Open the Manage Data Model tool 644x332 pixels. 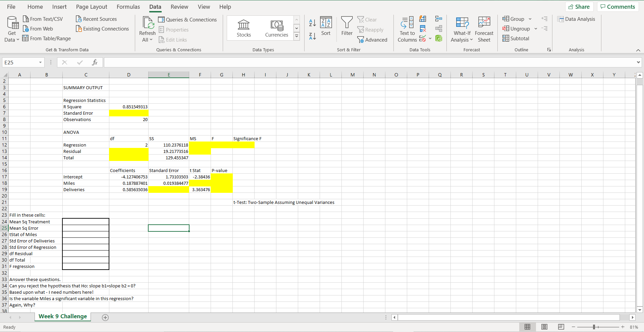click(x=439, y=38)
